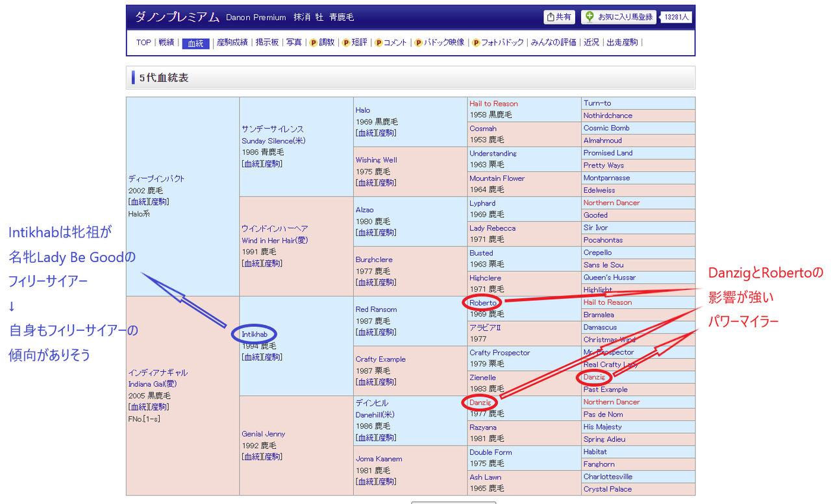Viewport: 831px width, 504px height.
Task: Open the Lyphard horse link
Action: [x=482, y=203]
